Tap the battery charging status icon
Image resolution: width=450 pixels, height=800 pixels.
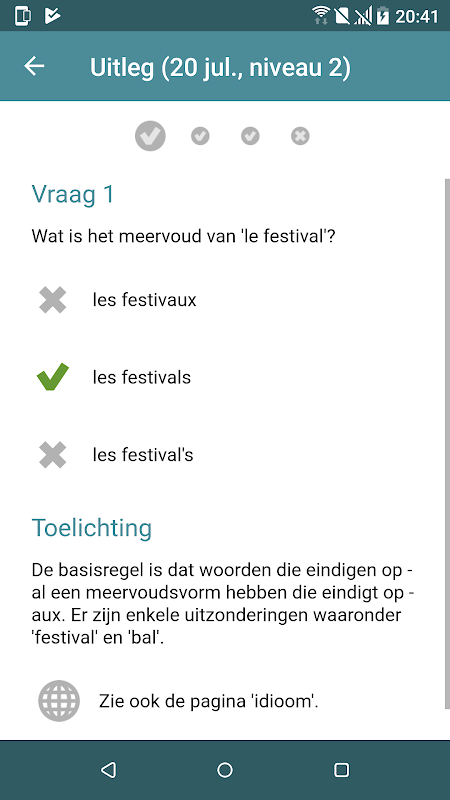(x=383, y=15)
